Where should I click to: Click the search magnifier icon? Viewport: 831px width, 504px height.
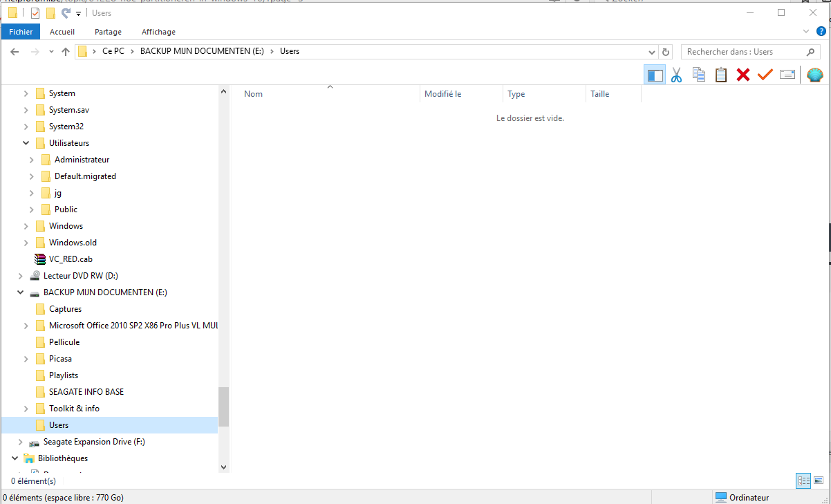[811, 52]
